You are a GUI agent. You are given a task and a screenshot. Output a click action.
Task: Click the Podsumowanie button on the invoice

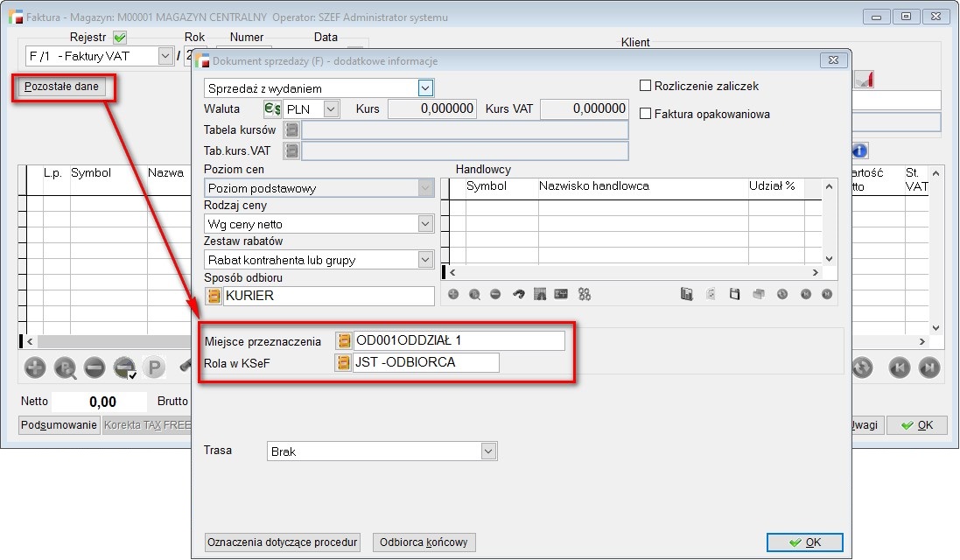[60, 425]
